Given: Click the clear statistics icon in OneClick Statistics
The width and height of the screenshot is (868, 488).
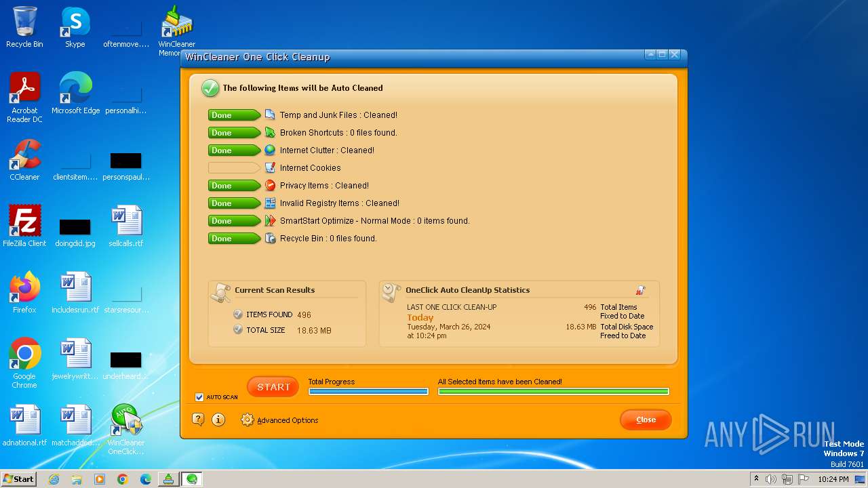Looking at the screenshot, I should (640, 290).
